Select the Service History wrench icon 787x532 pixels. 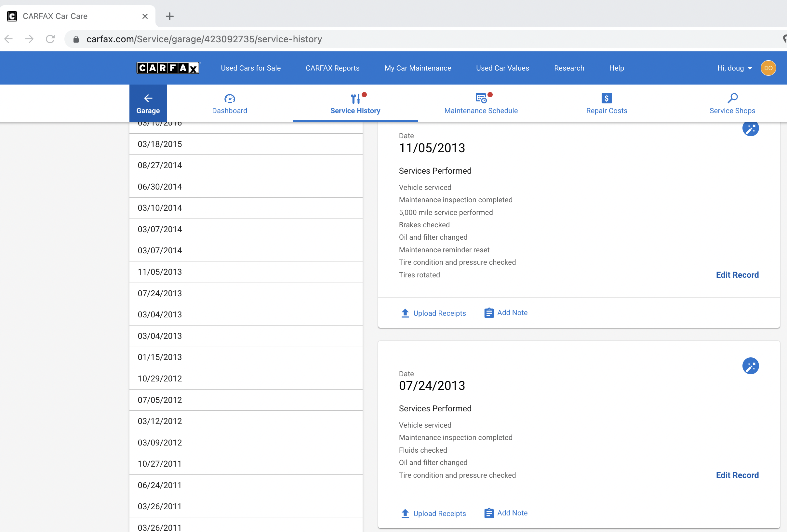coord(355,99)
